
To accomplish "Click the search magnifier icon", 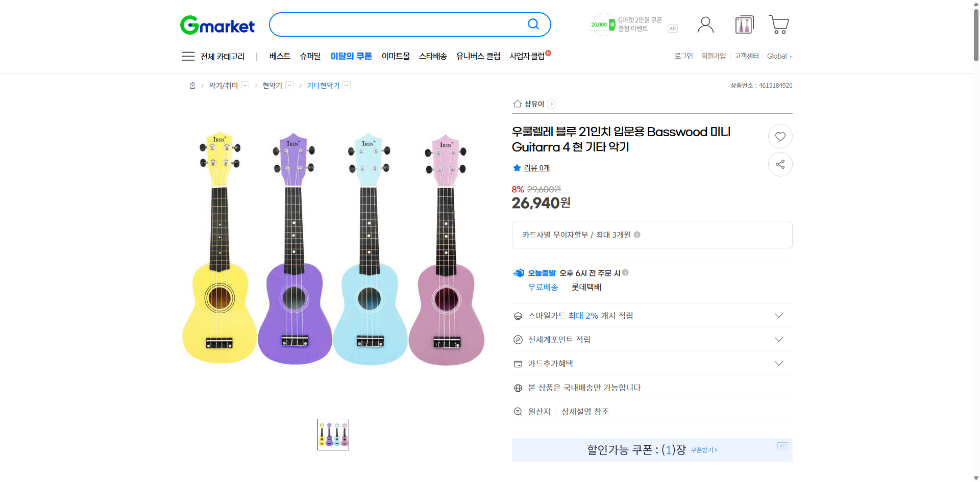I will pyautogui.click(x=533, y=24).
